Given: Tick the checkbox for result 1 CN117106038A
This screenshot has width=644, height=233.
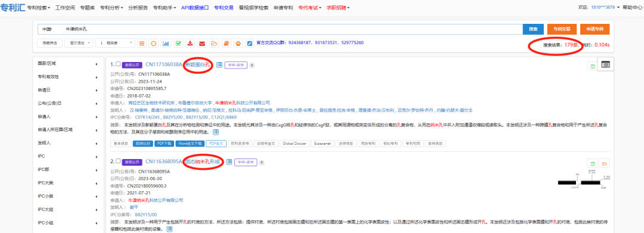Looking at the screenshot, I should [x=118, y=64].
